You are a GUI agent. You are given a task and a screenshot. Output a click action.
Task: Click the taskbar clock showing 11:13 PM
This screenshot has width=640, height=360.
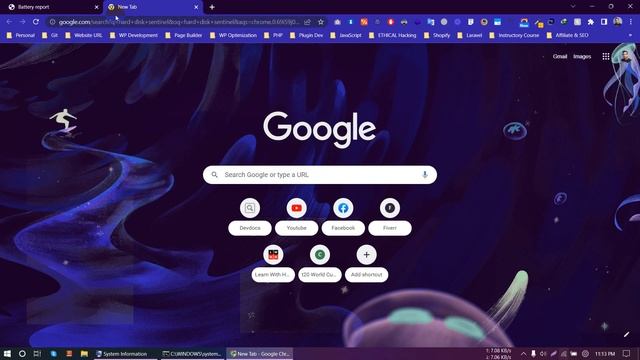coord(605,353)
